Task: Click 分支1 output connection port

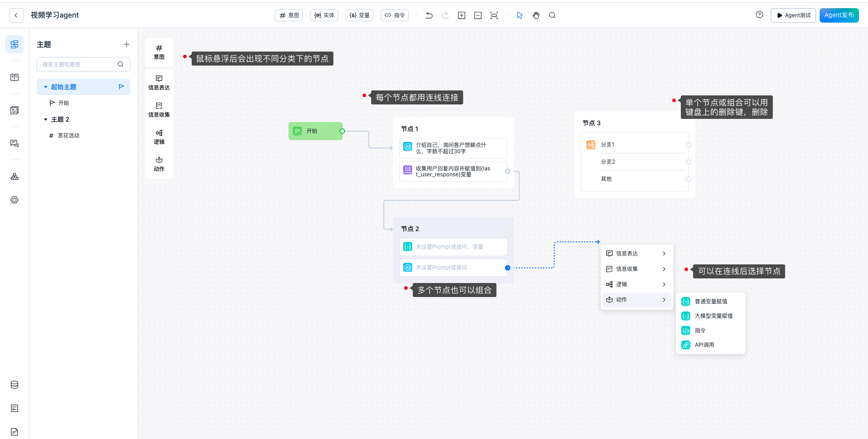Action: point(689,145)
